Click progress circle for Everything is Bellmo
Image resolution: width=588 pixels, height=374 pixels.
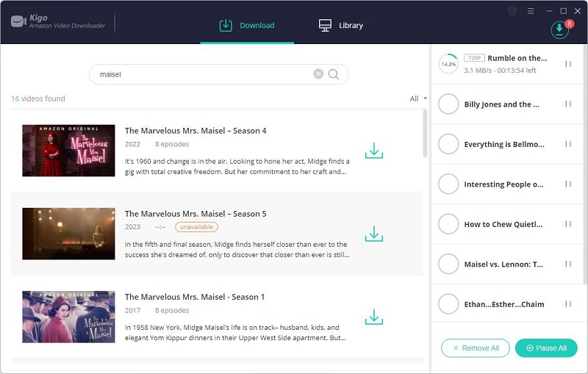448,144
